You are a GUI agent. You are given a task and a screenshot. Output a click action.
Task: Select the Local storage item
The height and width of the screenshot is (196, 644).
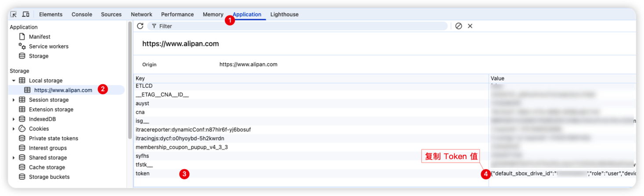[x=46, y=81]
